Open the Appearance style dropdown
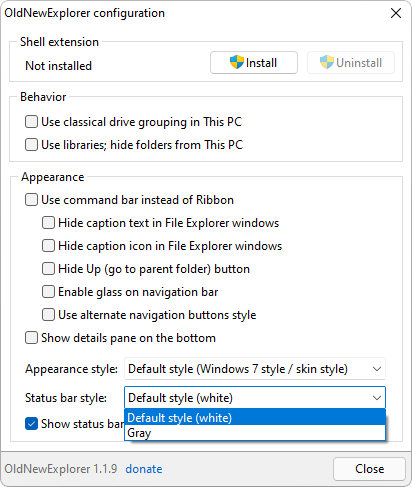Screen dimensions: 412x487 click(255, 369)
